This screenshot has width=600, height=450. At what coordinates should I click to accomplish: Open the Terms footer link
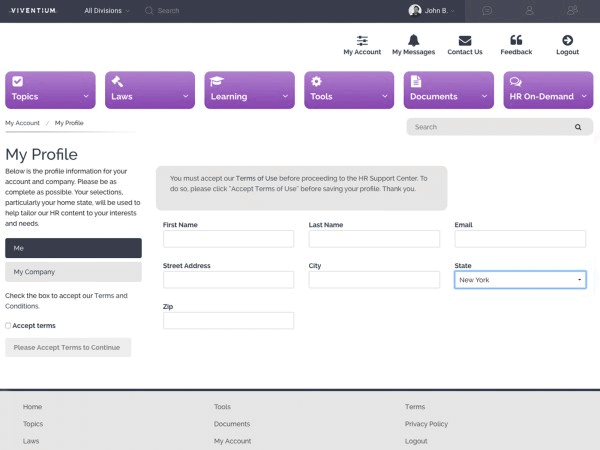415,407
